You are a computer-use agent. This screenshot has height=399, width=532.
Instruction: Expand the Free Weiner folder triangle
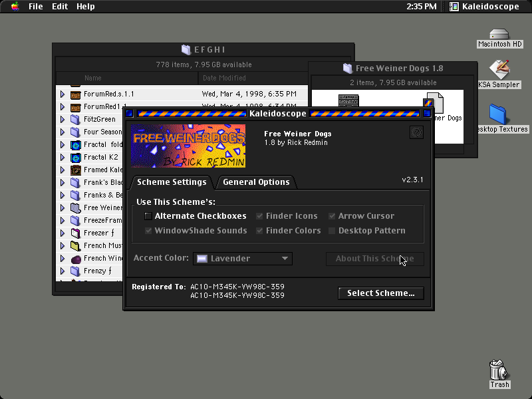(63, 207)
